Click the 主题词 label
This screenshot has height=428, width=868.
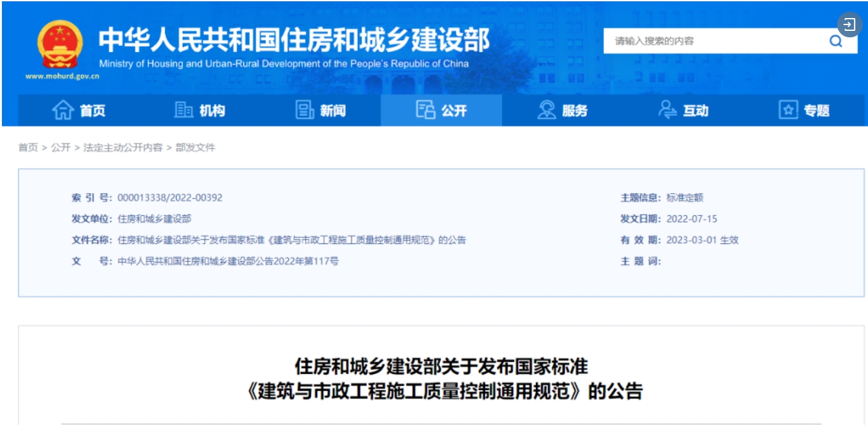coord(640,261)
